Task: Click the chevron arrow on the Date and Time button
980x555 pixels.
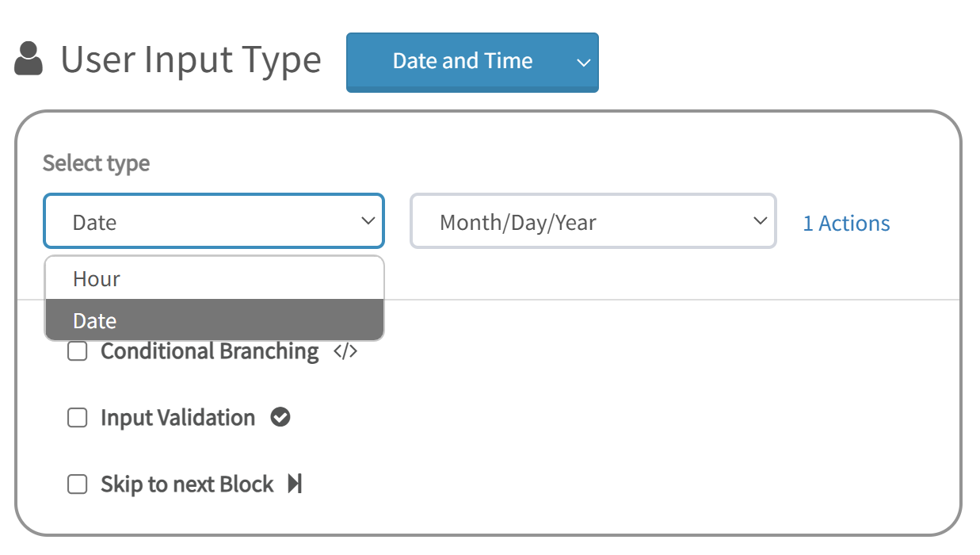Action: 583,62
